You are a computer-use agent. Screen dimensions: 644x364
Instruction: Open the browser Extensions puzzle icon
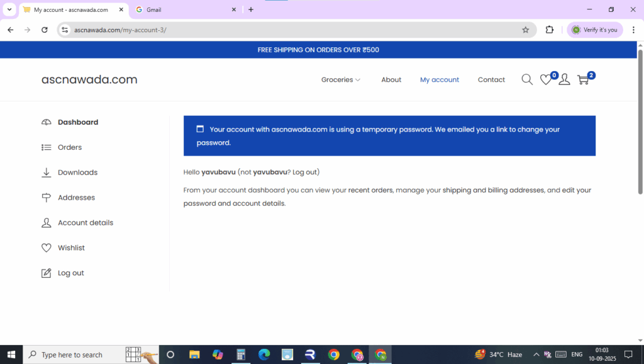[x=550, y=30]
